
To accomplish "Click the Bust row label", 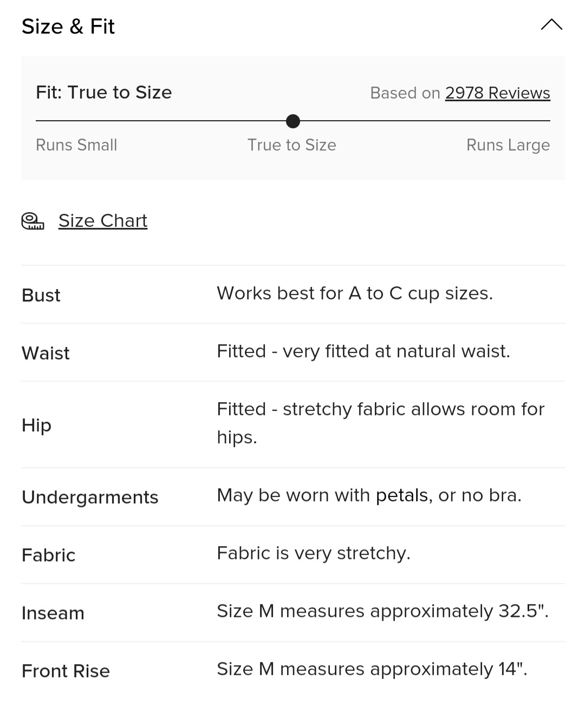I will coord(41,296).
